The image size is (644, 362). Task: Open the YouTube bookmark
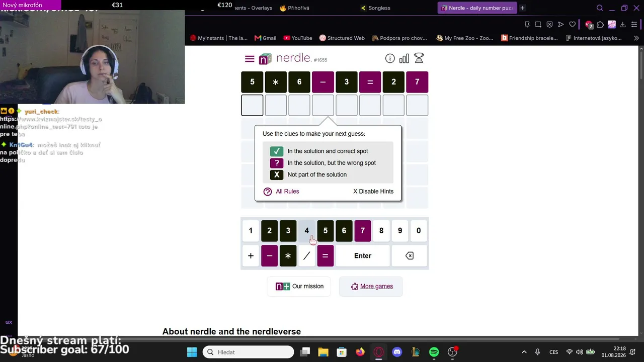pyautogui.click(x=298, y=38)
